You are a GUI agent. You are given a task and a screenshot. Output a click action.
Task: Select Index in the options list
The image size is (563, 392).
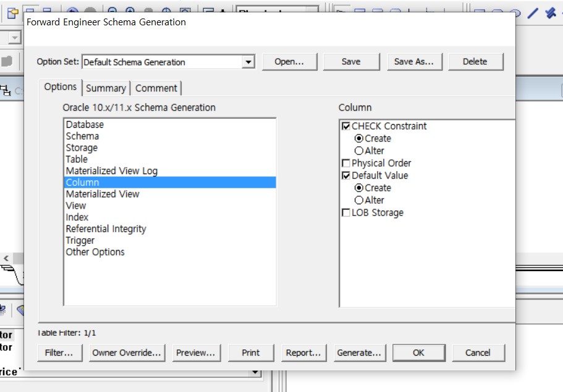pyautogui.click(x=170, y=217)
